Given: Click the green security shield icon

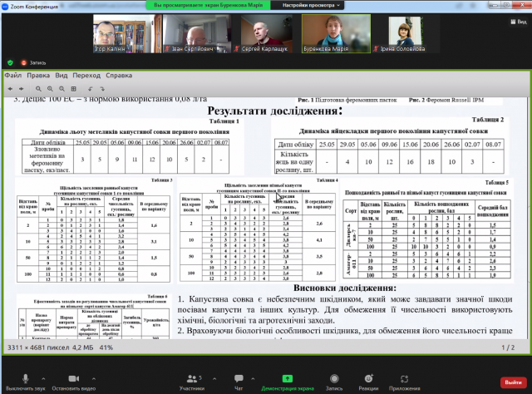Looking at the screenshot, I should pyautogui.click(x=10, y=63).
